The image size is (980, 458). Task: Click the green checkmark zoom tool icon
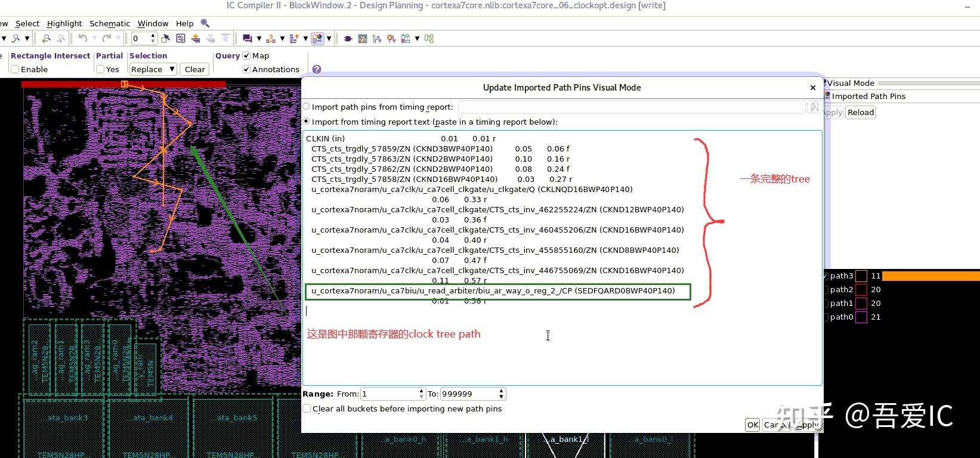[x=16, y=38]
